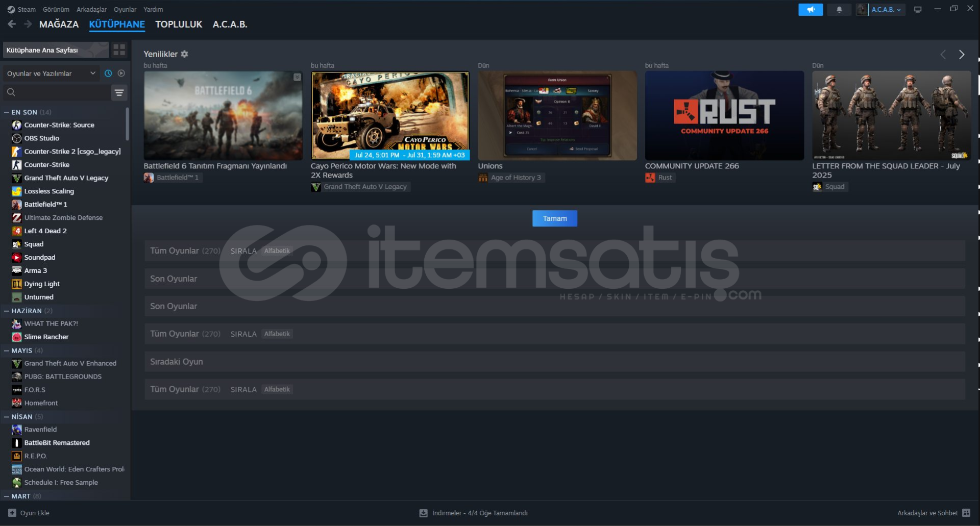Open Grand Theft Auto V Legacy news tag
980x526 pixels.
pos(360,187)
